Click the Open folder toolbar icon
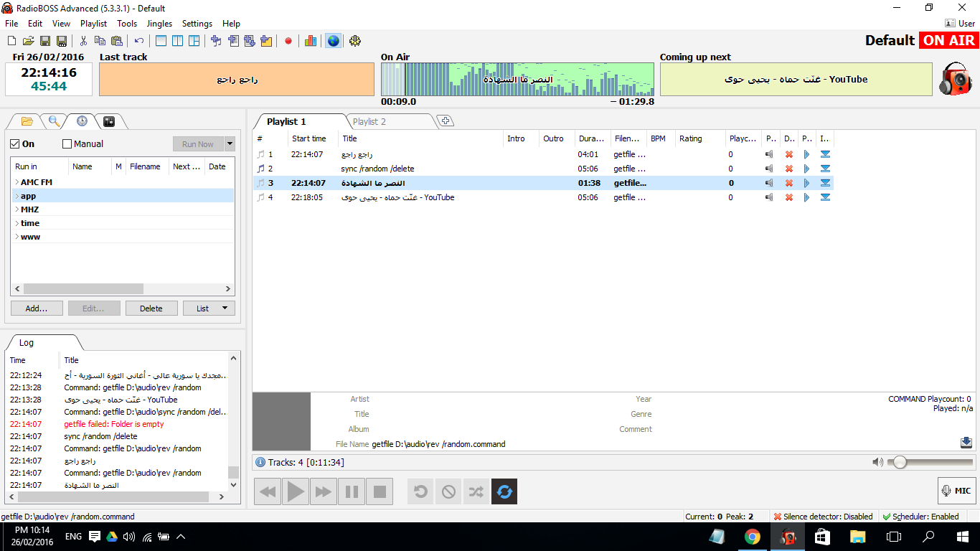The image size is (980, 551). pyautogui.click(x=29, y=41)
